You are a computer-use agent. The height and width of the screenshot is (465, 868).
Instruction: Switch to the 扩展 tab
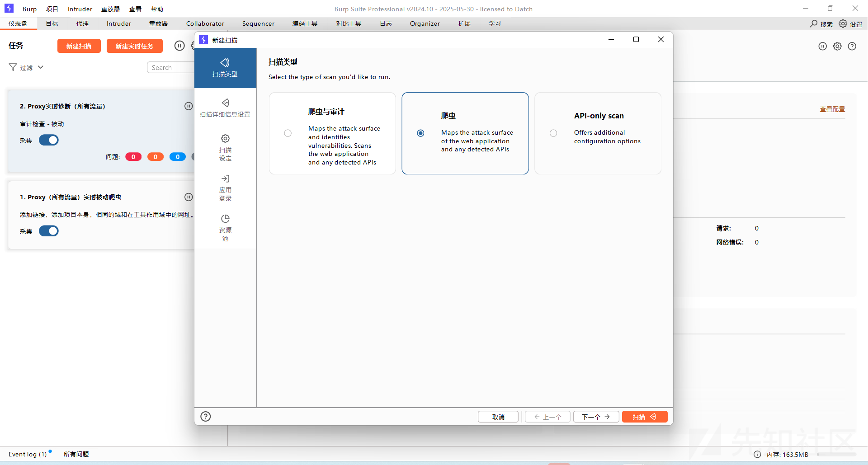[x=464, y=23]
